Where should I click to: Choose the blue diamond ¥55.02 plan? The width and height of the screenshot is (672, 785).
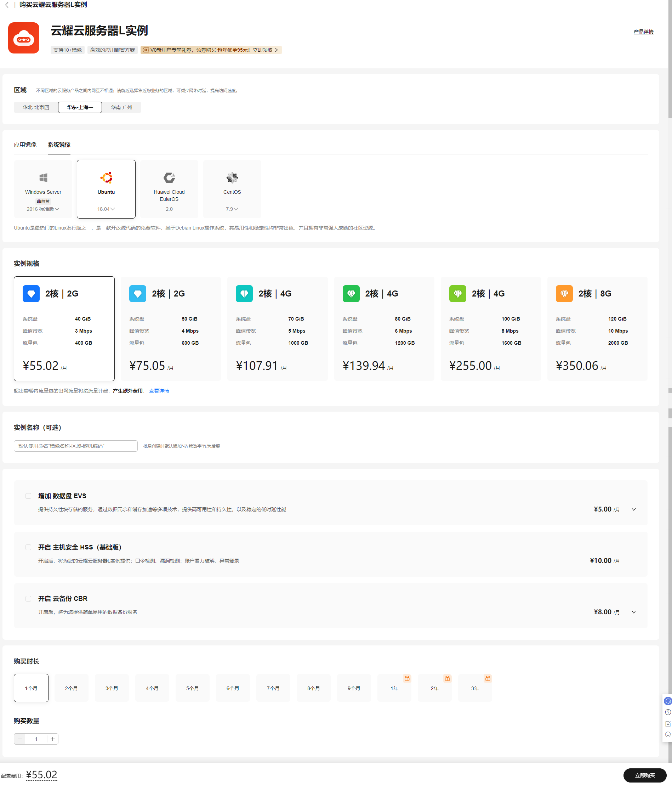64,328
